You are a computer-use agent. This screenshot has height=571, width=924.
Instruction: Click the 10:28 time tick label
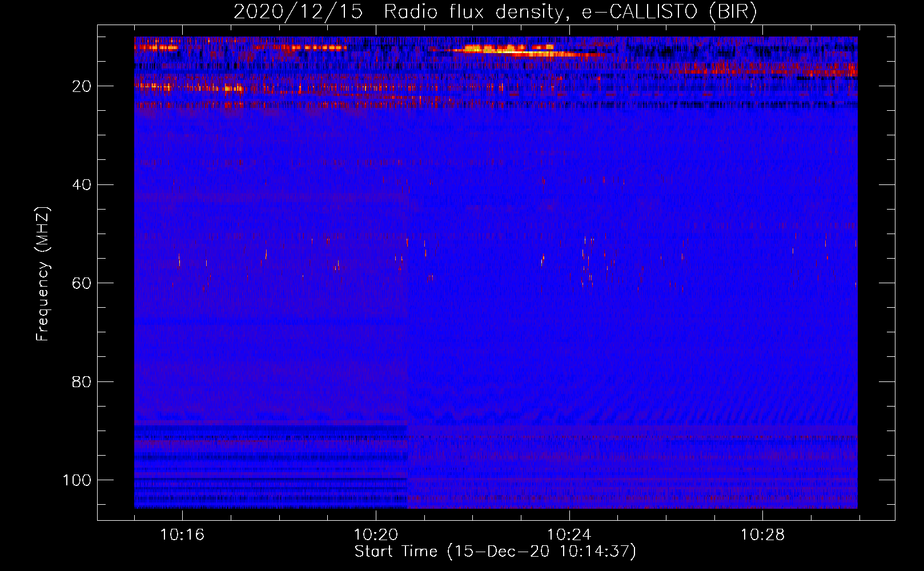763,535
